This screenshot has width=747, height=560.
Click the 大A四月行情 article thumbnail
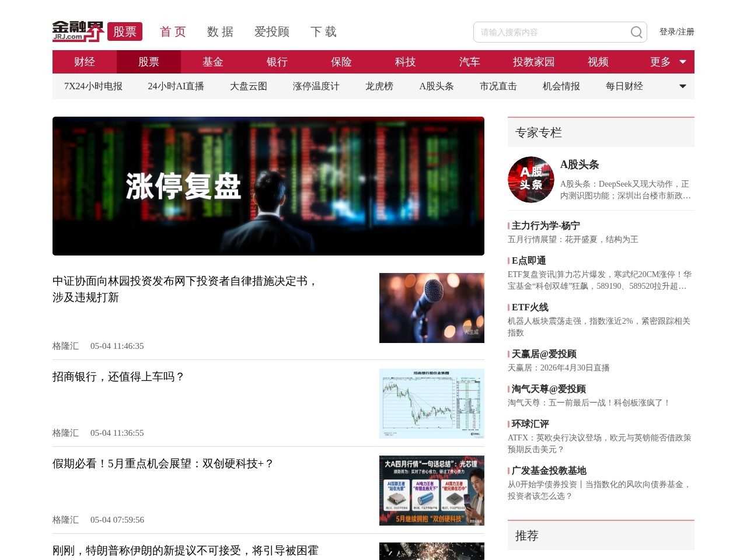(x=432, y=491)
